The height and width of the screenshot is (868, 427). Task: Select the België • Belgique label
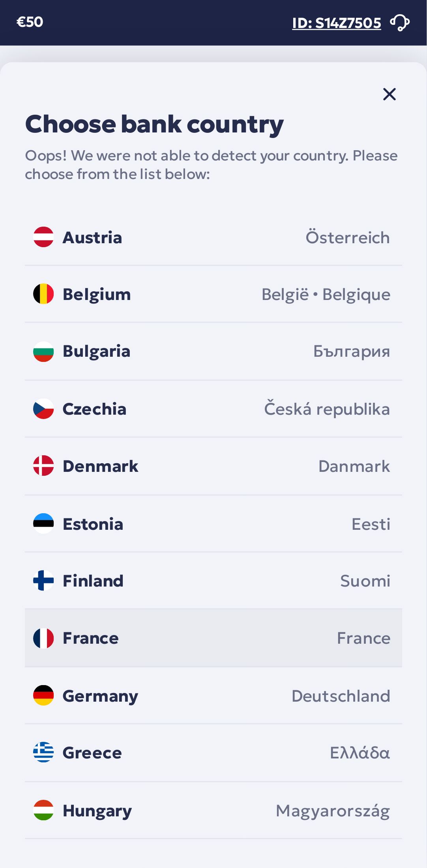click(326, 294)
